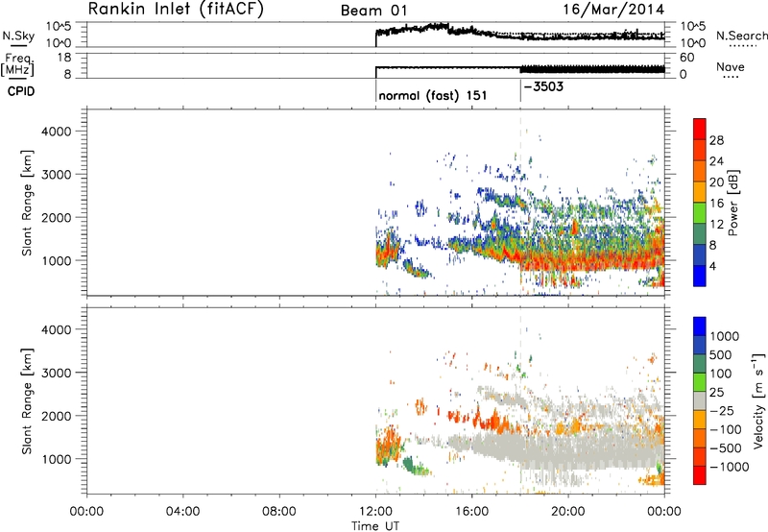This screenshot has width=768, height=532.
Task: Click the '20:00' time axis tick
Action: coord(568,512)
